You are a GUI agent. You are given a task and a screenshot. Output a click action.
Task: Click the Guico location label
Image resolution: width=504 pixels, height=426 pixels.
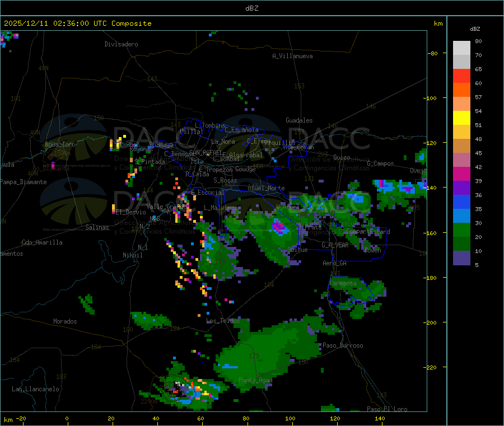(x=342, y=157)
